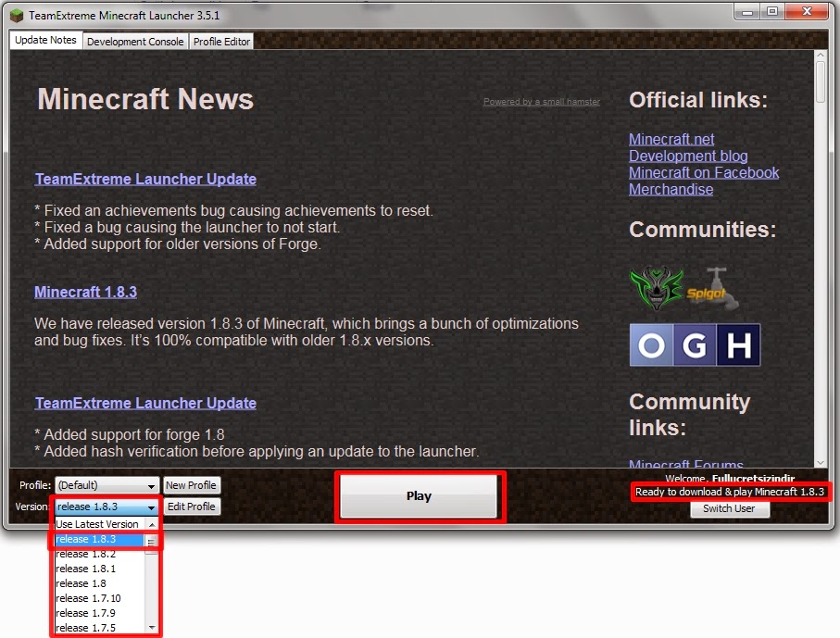
Task: Open the TeamExtreme Launcher Update link above forge 1.8 notes
Action: tap(145, 403)
